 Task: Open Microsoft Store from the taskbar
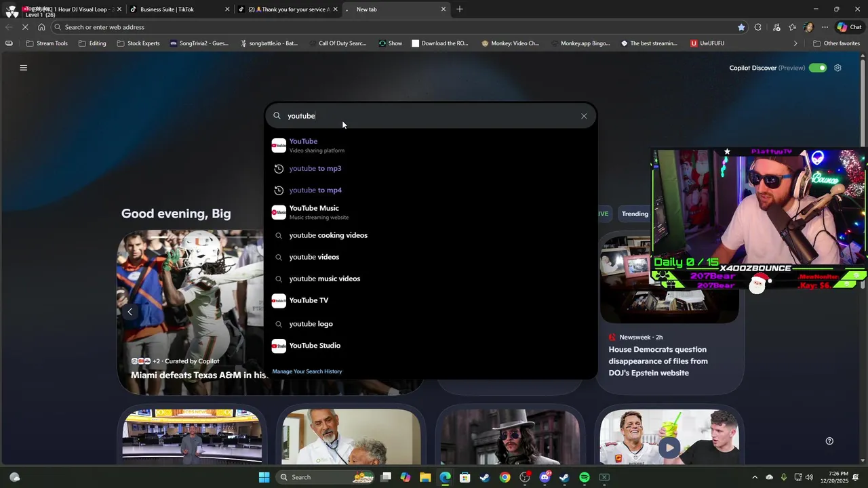point(465,477)
